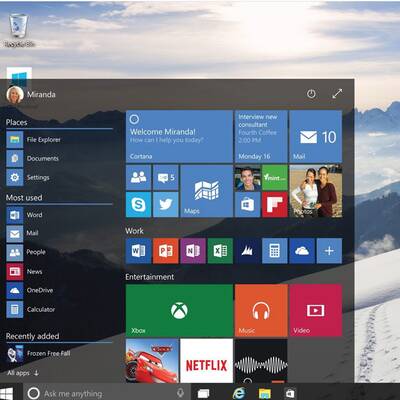Open the Mail tile with 10 unread
The width and height of the screenshot is (400, 400).
[x=316, y=137]
